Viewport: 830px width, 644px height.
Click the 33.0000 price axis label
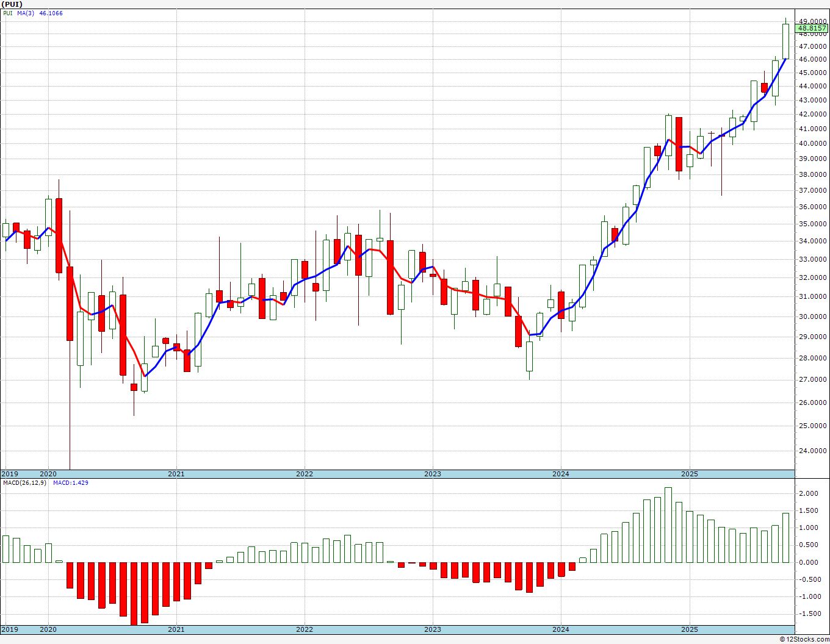click(812, 259)
